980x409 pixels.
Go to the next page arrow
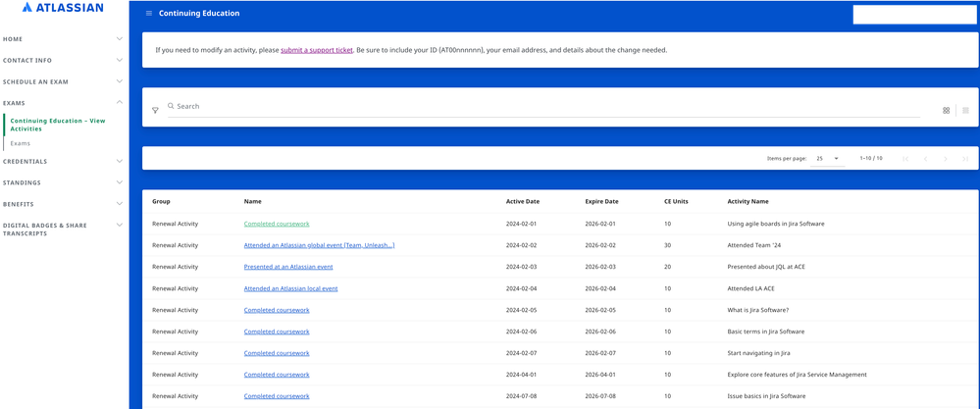(x=946, y=159)
